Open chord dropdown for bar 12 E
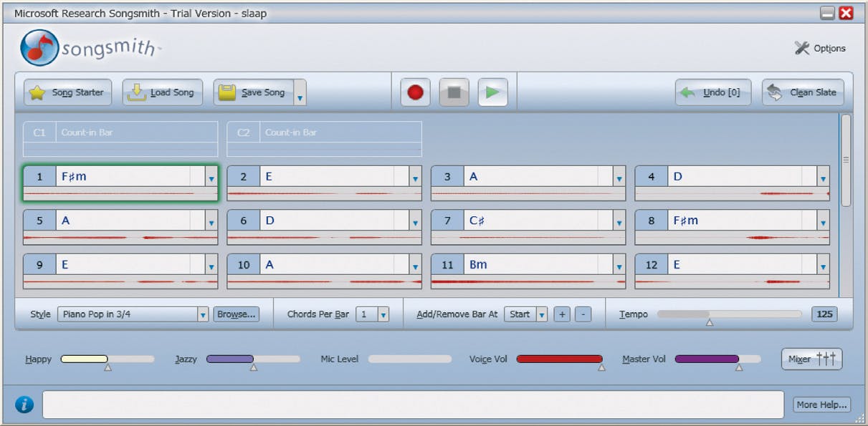This screenshot has height=426, width=868. click(x=824, y=266)
